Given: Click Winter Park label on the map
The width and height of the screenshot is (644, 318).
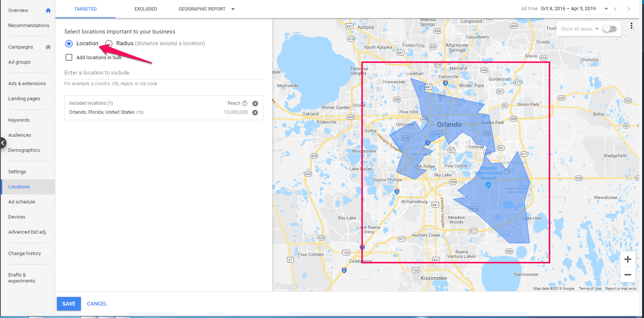Looking at the screenshot, I should (x=472, y=86).
